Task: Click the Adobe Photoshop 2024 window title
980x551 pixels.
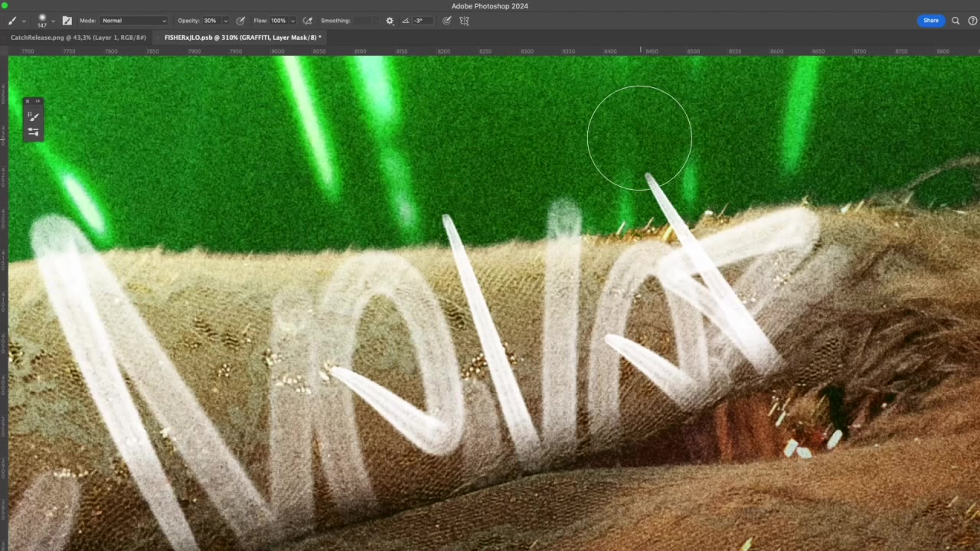Action: pos(489,6)
